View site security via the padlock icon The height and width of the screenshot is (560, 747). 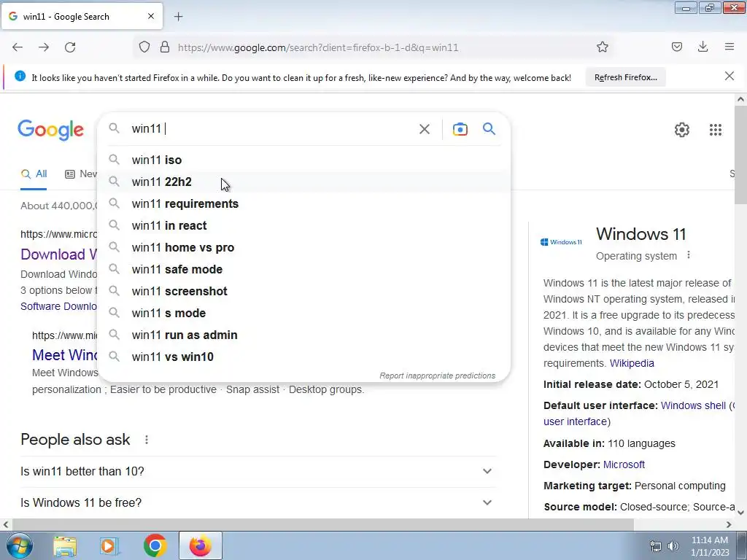click(165, 47)
